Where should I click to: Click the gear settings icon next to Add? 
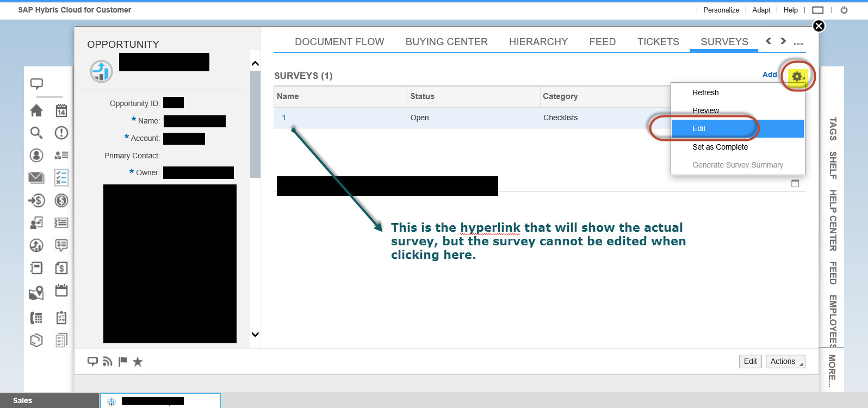point(798,77)
